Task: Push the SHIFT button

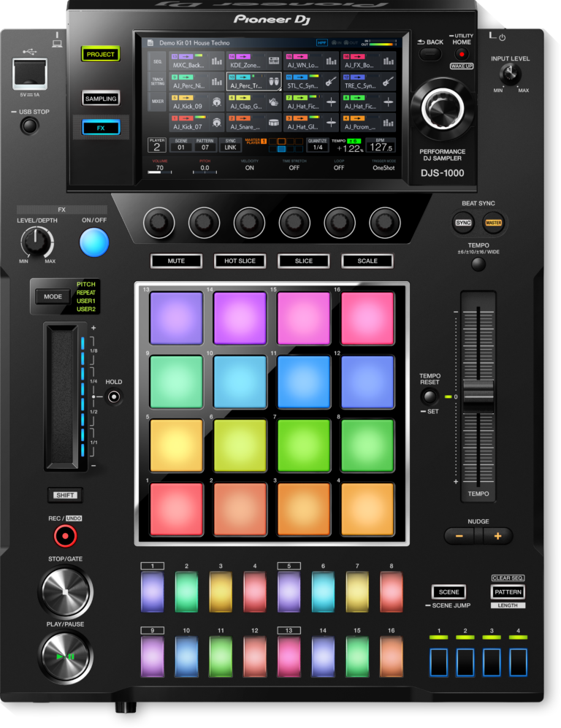Action: click(65, 495)
